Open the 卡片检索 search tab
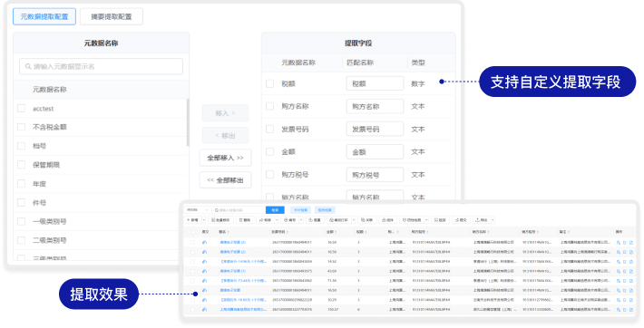This screenshot has height=328, width=644. pyautogui.click(x=300, y=210)
